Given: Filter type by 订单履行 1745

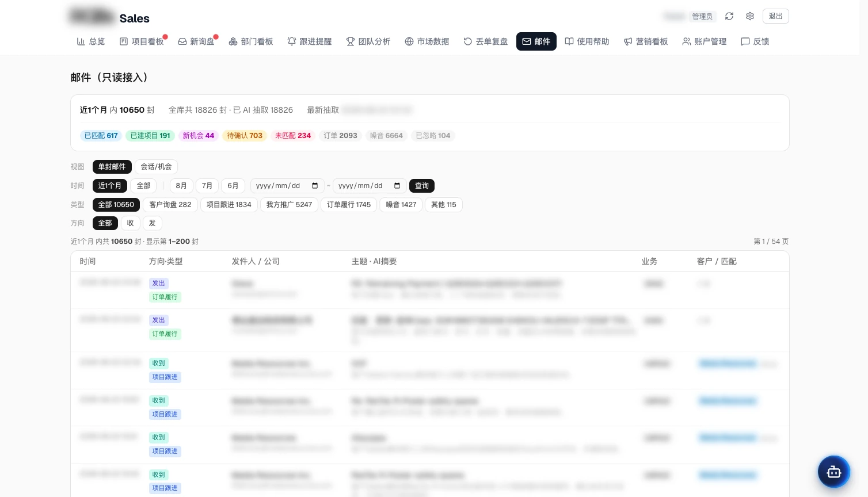Looking at the screenshot, I should (349, 205).
